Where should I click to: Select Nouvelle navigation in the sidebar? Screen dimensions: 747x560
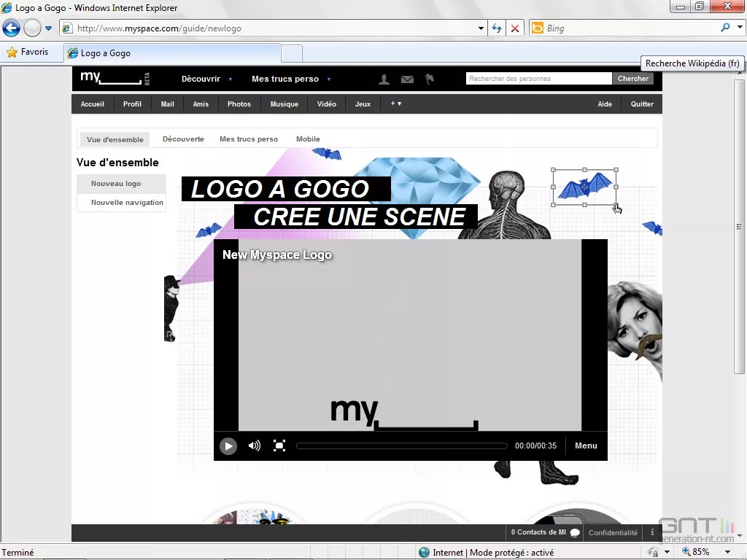click(x=122, y=203)
